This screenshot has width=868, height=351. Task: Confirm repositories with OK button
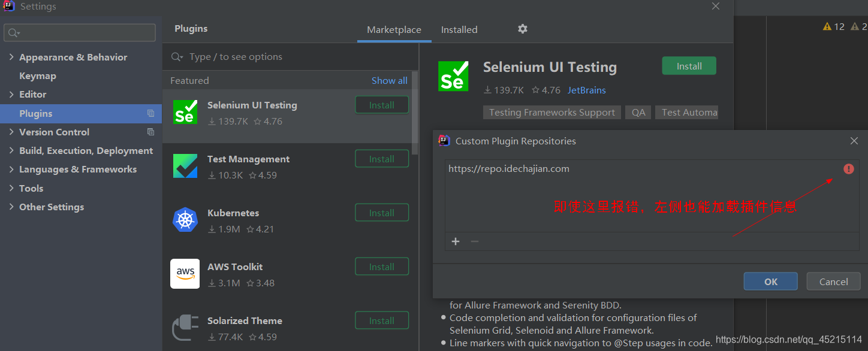[x=771, y=282]
